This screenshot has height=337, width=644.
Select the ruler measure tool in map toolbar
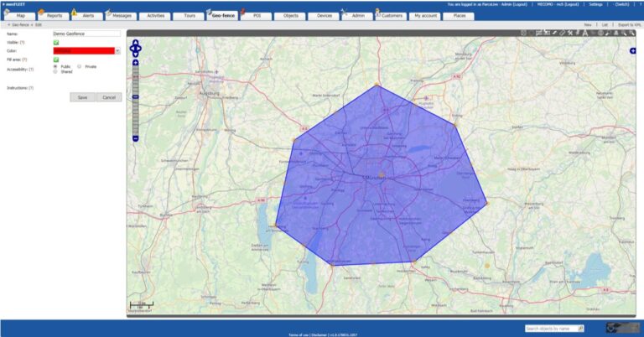(x=563, y=33)
